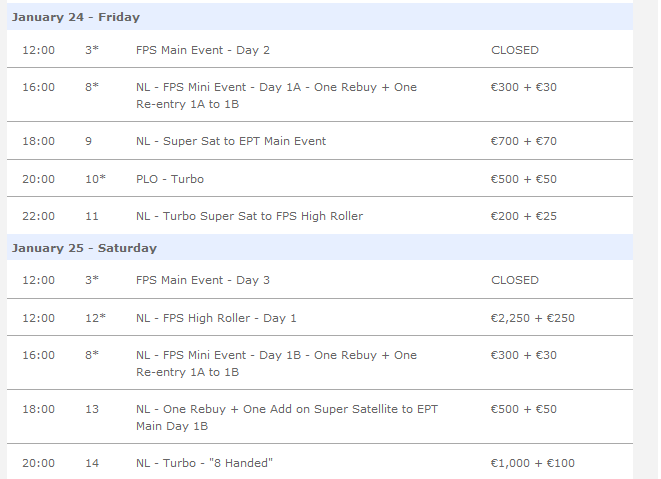Select NL - Turbo - "8 Handed" event
Image resolution: width=661 pixels, height=479 pixels.
point(204,463)
